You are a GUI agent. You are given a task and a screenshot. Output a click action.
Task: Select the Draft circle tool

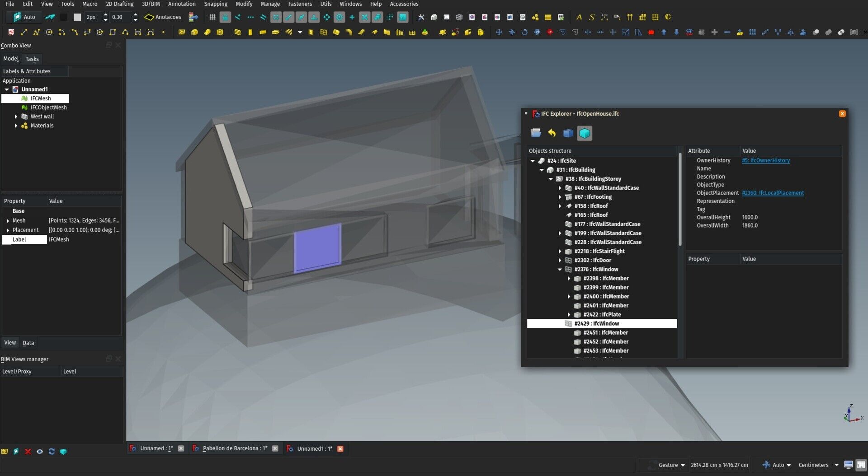point(49,32)
